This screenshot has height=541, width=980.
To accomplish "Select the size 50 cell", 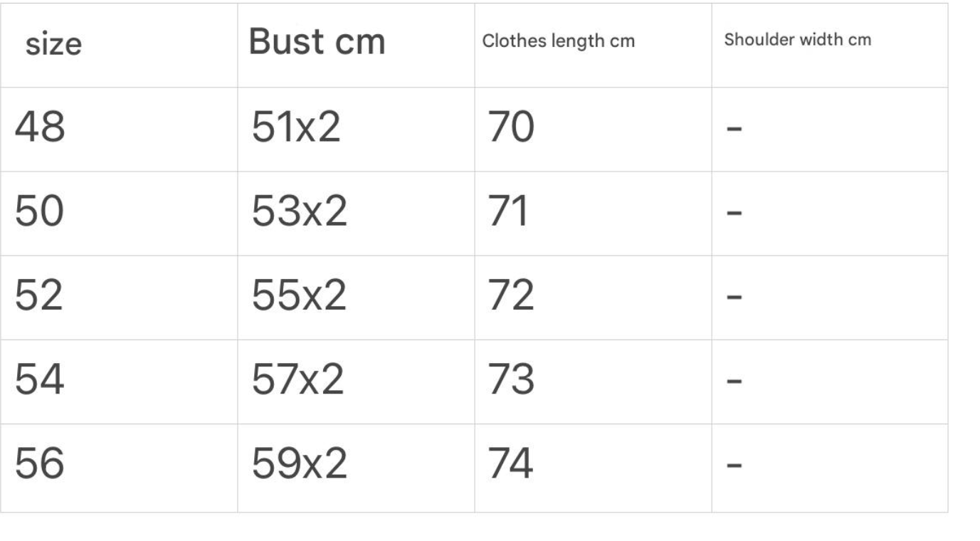I will (40, 213).
